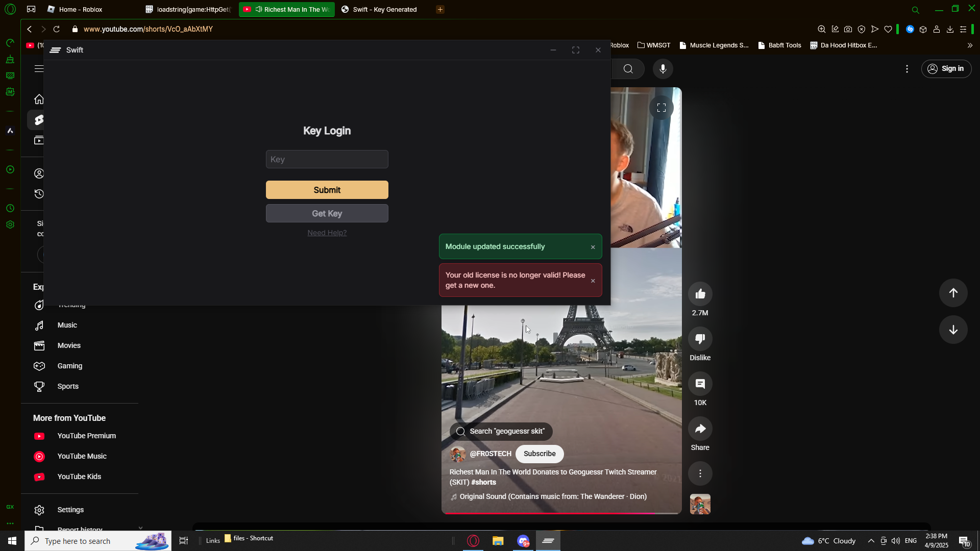Viewport: 980px width, 551px height.
Task: Switch to Swift - Key Generated tab
Action: click(x=385, y=9)
